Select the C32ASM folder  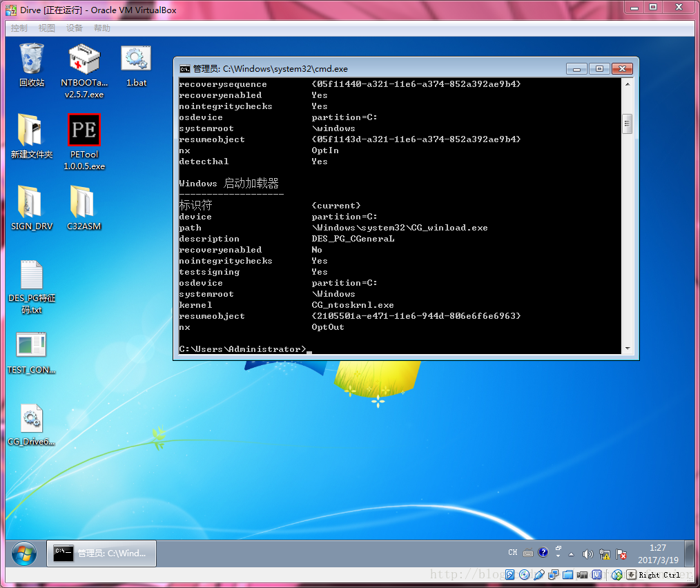pos(84,208)
